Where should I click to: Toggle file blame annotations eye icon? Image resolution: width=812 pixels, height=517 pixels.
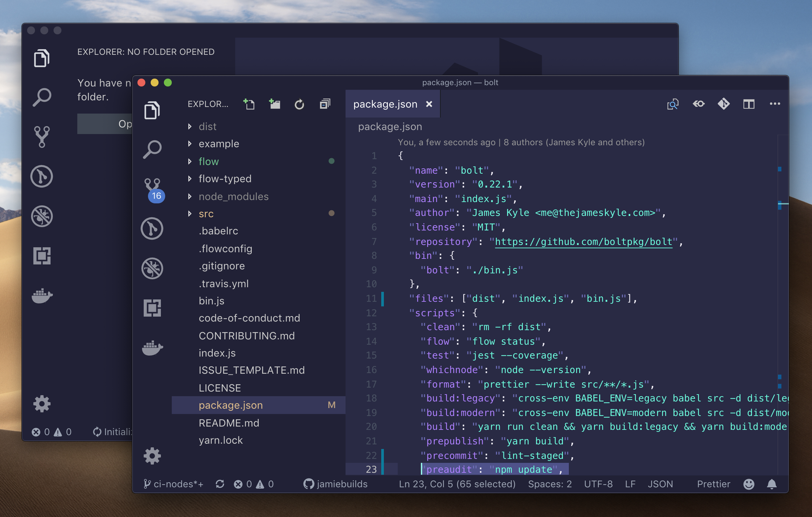pos(698,104)
